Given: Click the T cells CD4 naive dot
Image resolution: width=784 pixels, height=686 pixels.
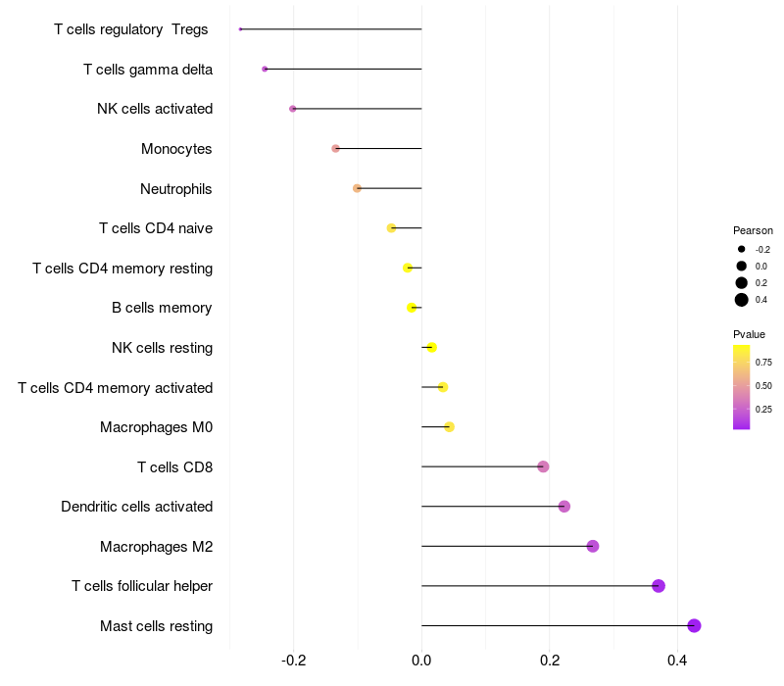Looking at the screenshot, I should click(x=391, y=228).
